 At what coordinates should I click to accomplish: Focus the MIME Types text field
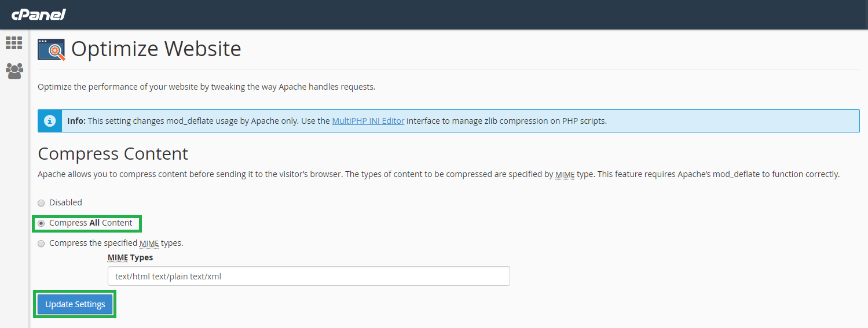pos(309,276)
